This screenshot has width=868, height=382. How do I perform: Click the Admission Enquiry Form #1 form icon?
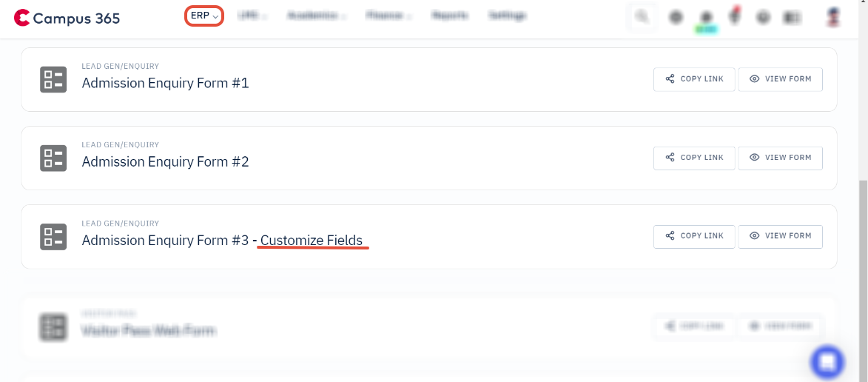pos(53,79)
